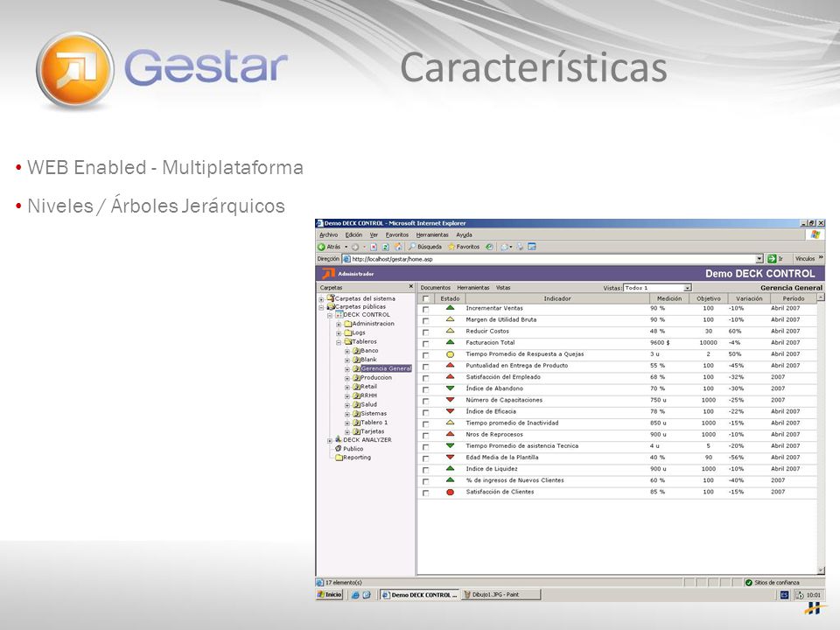The image size is (840, 630).
Task: Open the Documentos menu in Gestar
Action: tap(436, 288)
